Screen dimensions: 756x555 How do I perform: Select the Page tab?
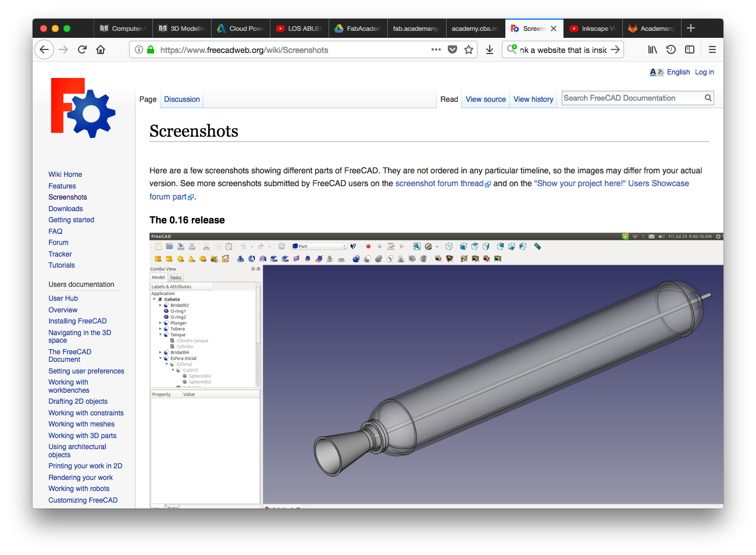coord(148,99)
